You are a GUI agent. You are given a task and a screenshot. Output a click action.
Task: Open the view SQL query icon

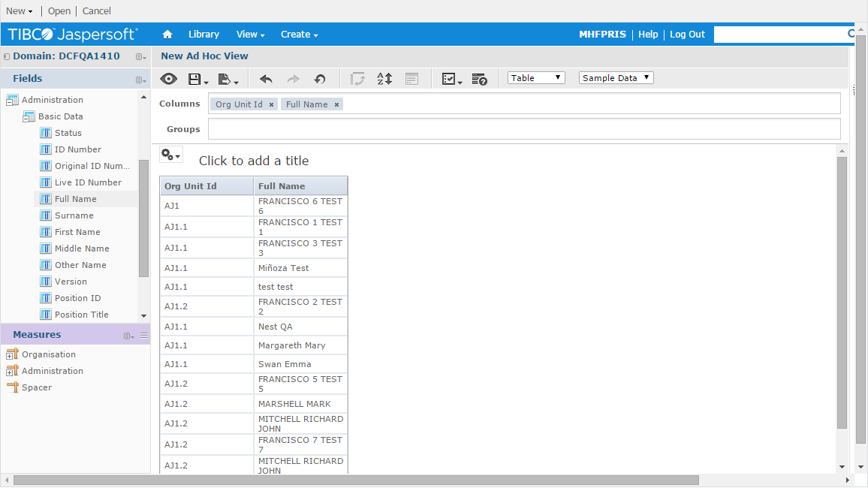[x=479, y=79]
